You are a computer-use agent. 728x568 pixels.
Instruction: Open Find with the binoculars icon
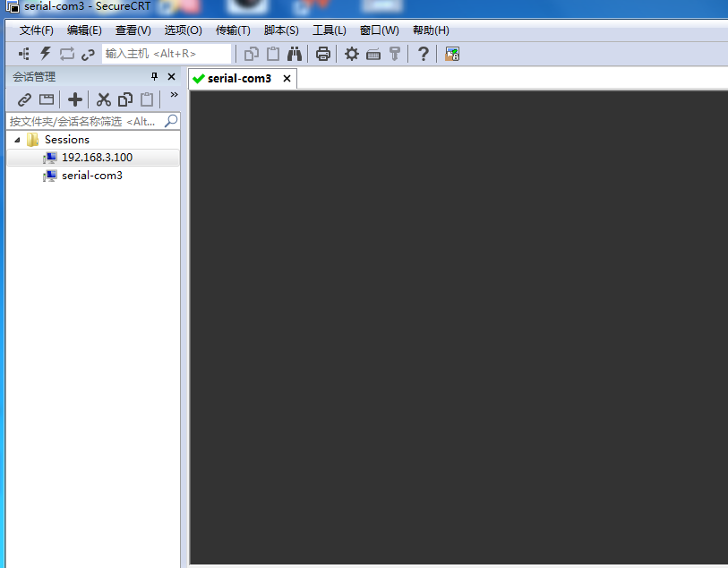(x=295, y=54)
